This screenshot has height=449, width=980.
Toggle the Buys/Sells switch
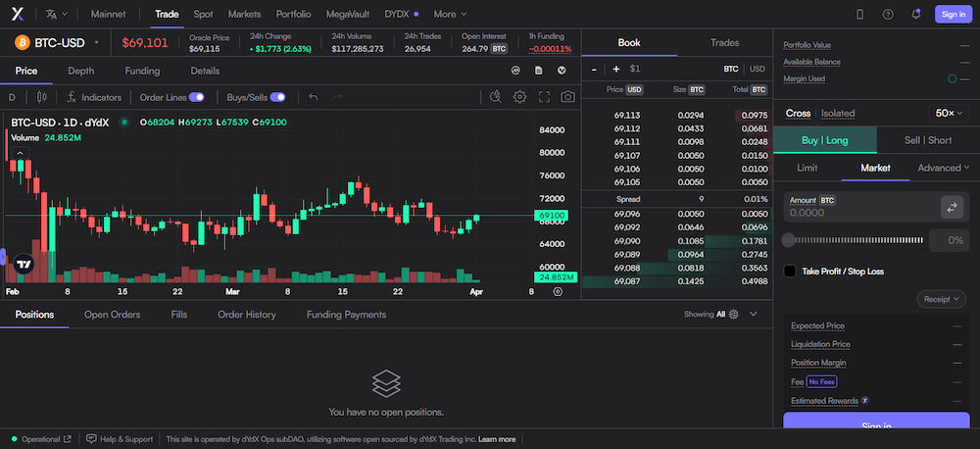(x=277, y=98)
